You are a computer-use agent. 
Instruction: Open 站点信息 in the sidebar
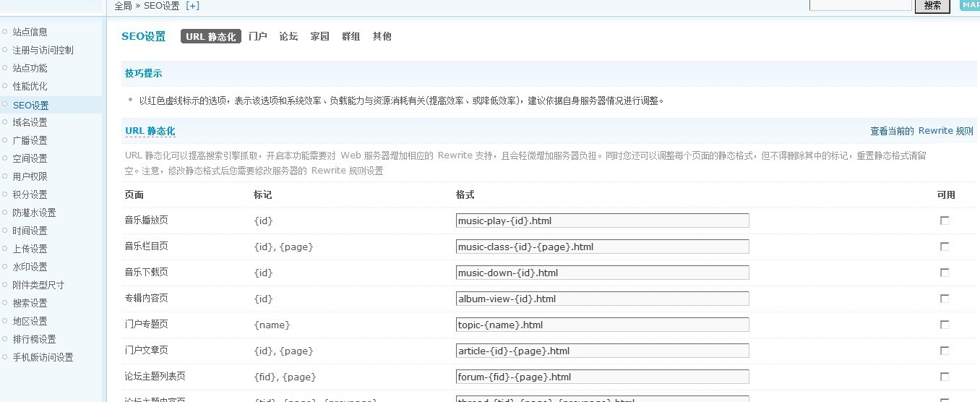(x=30, y=32)
